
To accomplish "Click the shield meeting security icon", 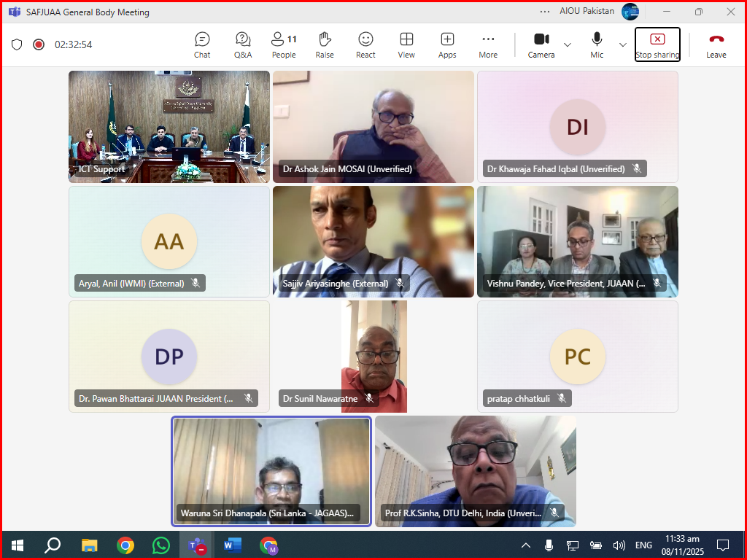I will pyautogui.click(x=17, y=44).
